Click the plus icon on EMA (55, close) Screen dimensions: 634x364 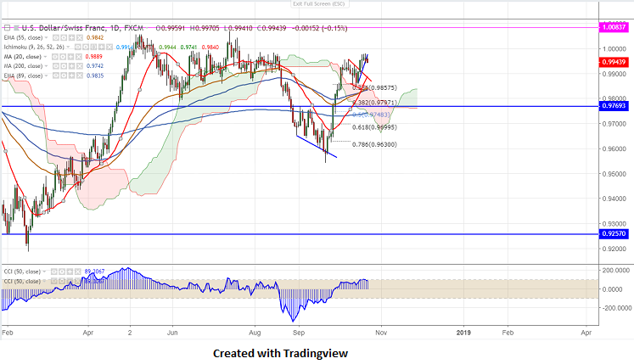71,37
